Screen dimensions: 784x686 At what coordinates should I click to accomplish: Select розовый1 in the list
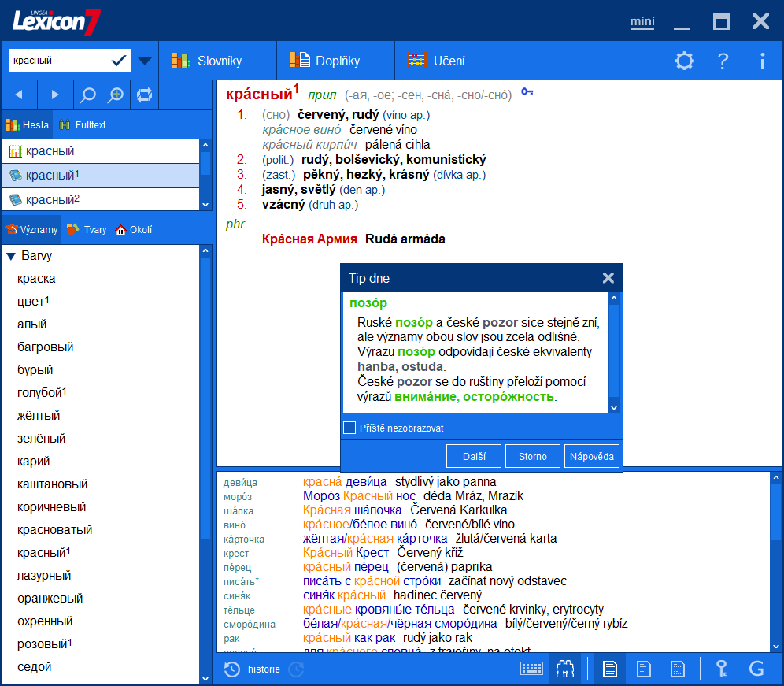tap(45, 644)
